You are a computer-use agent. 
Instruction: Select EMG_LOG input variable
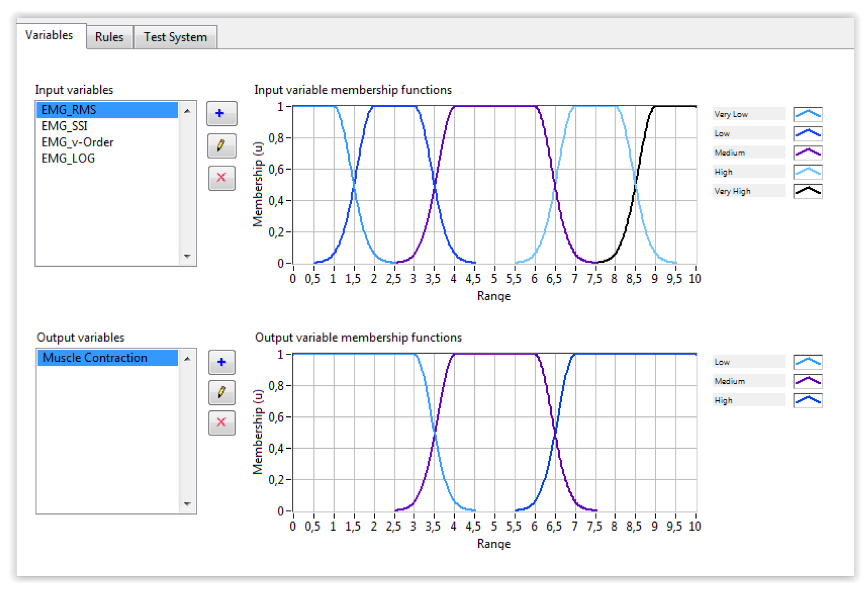point(68,158)
